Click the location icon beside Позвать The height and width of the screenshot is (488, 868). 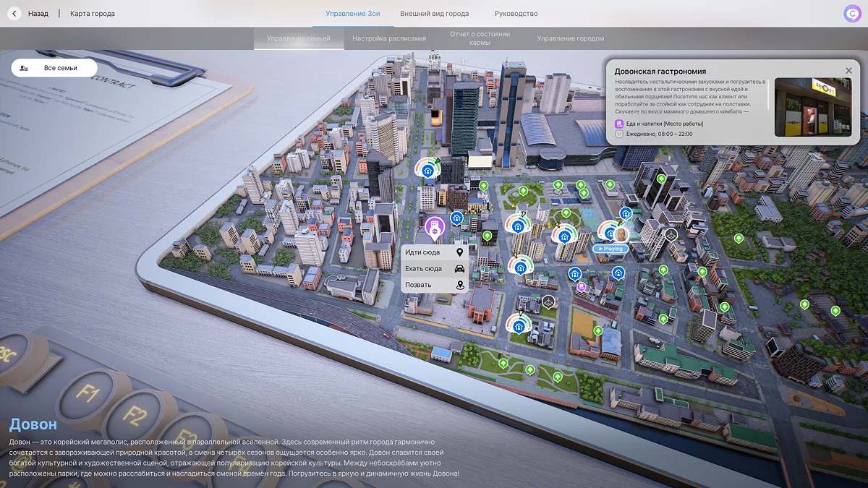[x=459, y=285]
